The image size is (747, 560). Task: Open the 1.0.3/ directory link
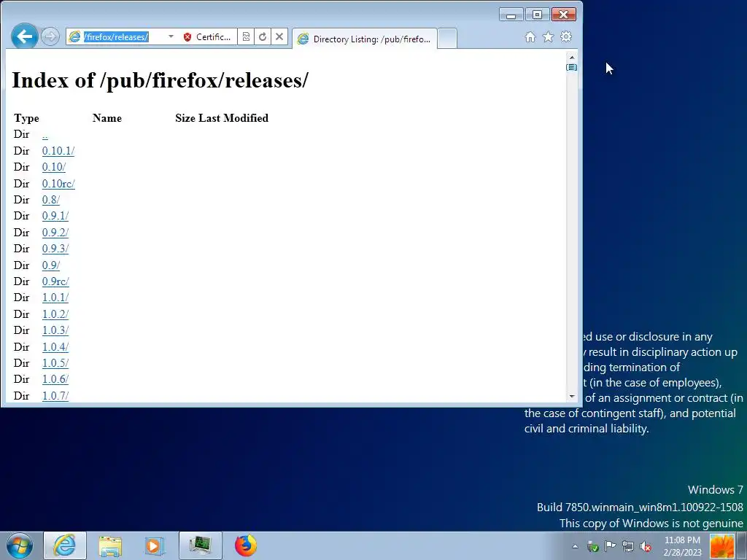click(x=55, y=330)
